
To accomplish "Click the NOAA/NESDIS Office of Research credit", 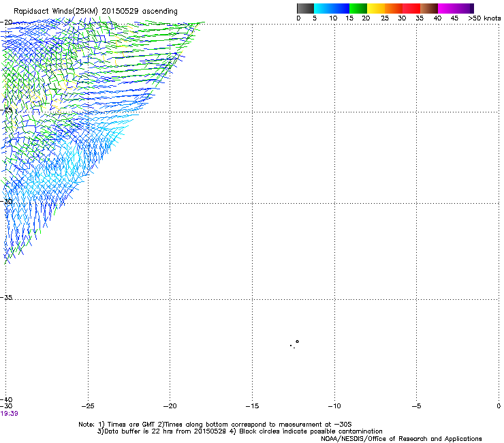I will click(x=401, y=439).
